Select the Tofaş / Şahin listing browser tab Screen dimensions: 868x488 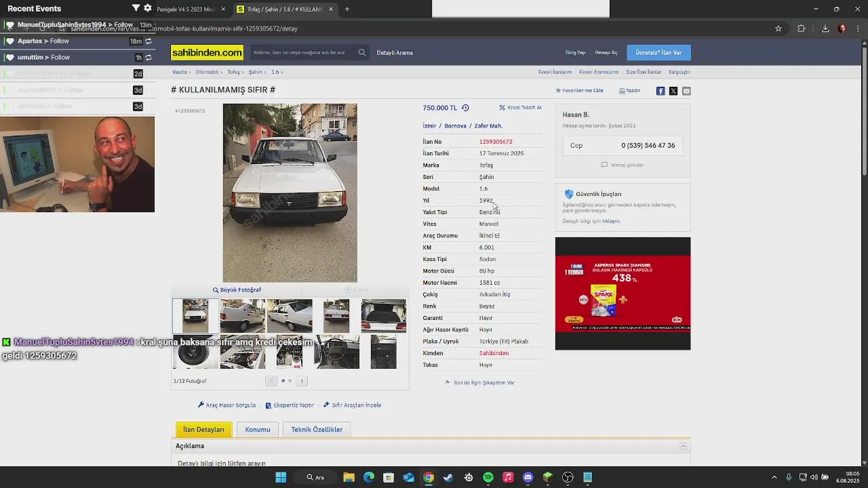coord(284,9)
